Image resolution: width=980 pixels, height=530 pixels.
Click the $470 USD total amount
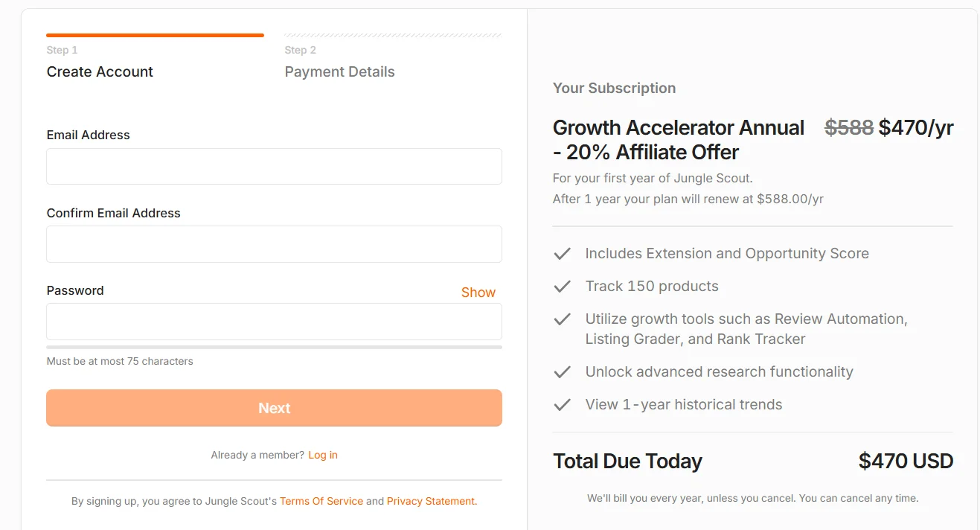coord(906,462)
